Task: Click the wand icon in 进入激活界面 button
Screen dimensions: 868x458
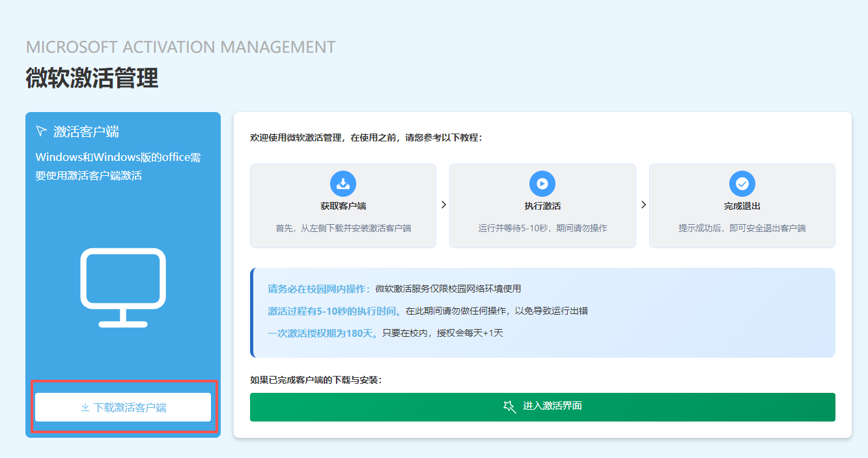Action: click(x=509, y=407)
